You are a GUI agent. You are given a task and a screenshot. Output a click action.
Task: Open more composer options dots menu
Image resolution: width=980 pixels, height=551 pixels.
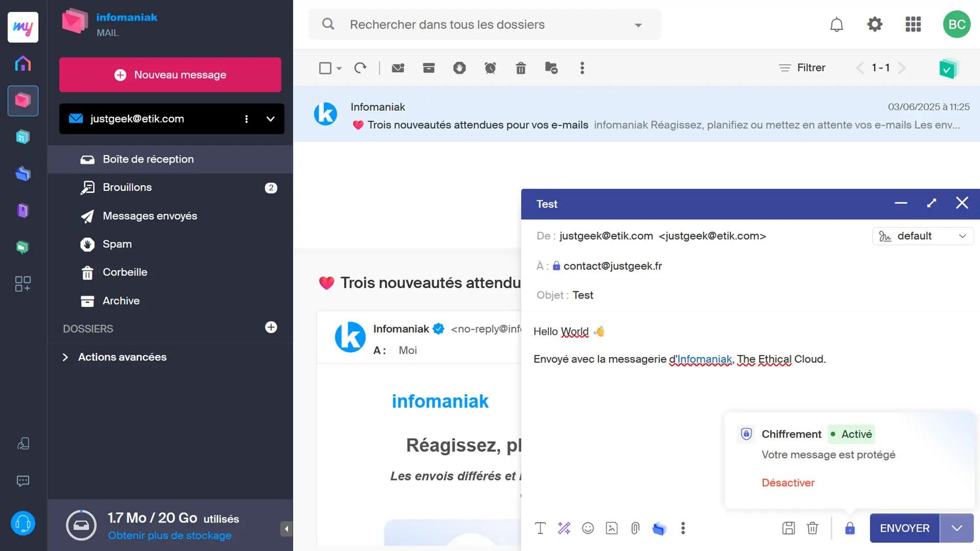pos(683,528)
